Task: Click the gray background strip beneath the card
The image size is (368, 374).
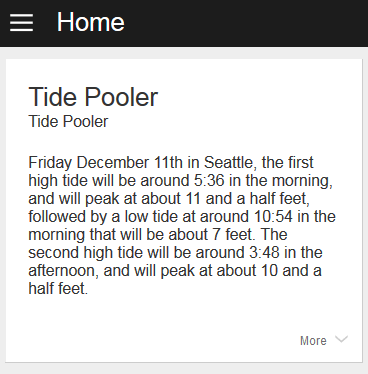Action: pos(184,369)
